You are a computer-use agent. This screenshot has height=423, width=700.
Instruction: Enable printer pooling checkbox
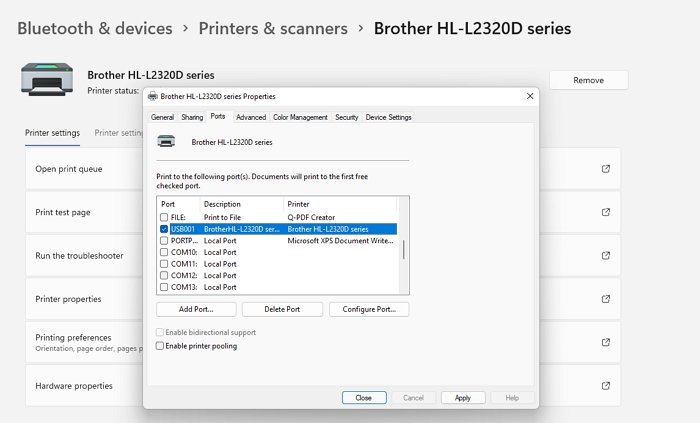click(x=160, y=346)
